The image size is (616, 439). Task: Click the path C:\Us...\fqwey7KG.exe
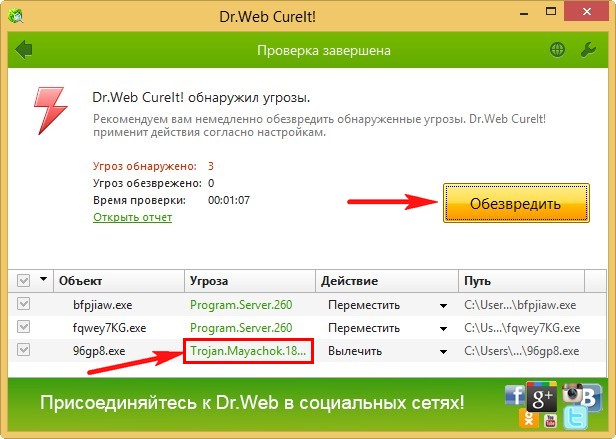[522, 328]
